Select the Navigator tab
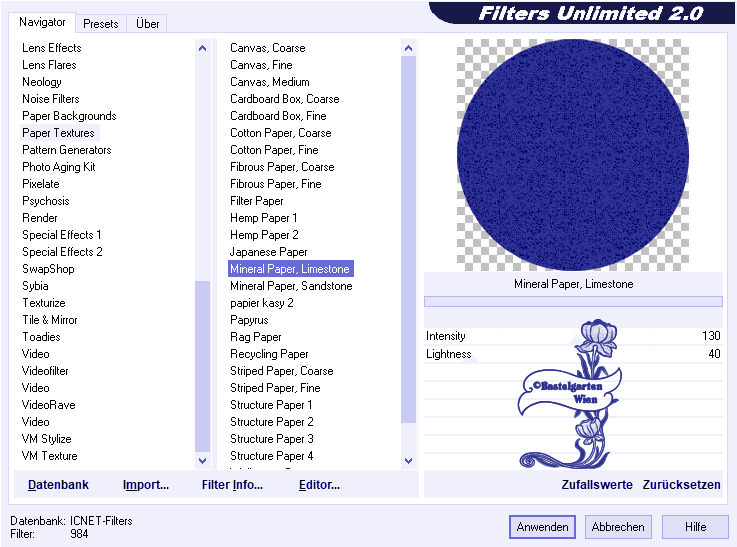The width and height of the screenshot is (737, 547). pos(42,22)
